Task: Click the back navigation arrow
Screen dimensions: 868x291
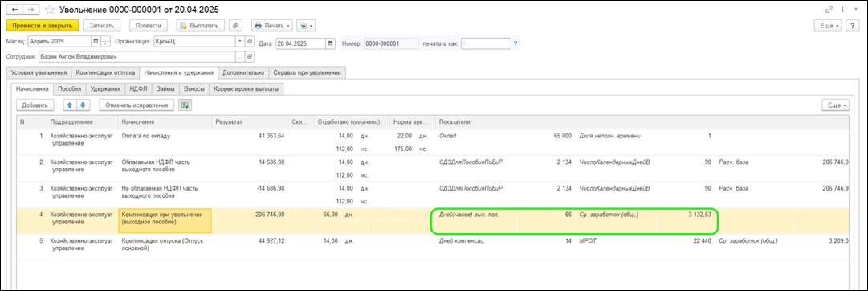Action: click(x=14, y=10)
